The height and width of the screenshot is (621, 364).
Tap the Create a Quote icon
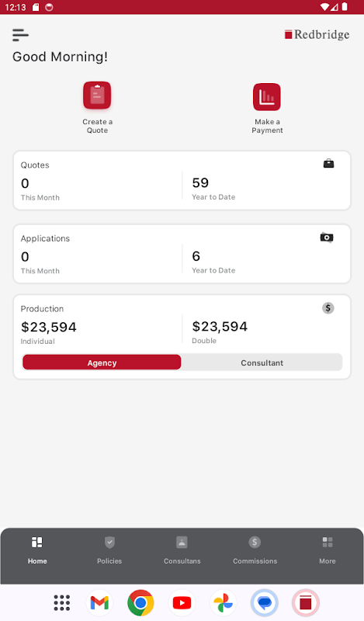tap(97, 95)
